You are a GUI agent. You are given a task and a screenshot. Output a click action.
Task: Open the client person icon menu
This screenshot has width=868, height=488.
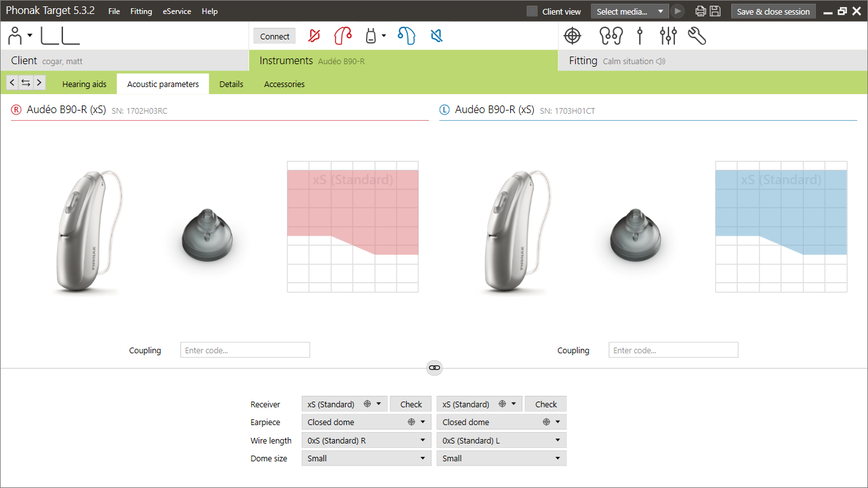click(x=20, y=36)
